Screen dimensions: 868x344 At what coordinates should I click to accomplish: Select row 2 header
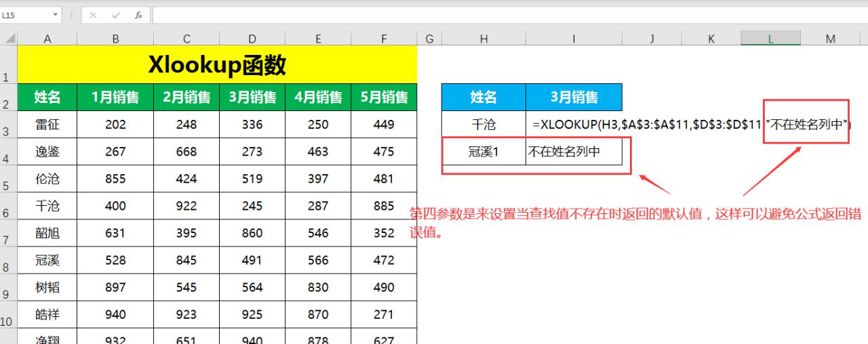[x=9, y=98]
